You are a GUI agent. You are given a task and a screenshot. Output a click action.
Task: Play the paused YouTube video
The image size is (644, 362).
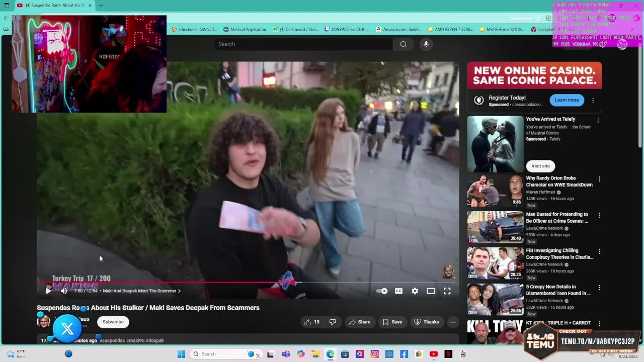[x=48, y=291]
